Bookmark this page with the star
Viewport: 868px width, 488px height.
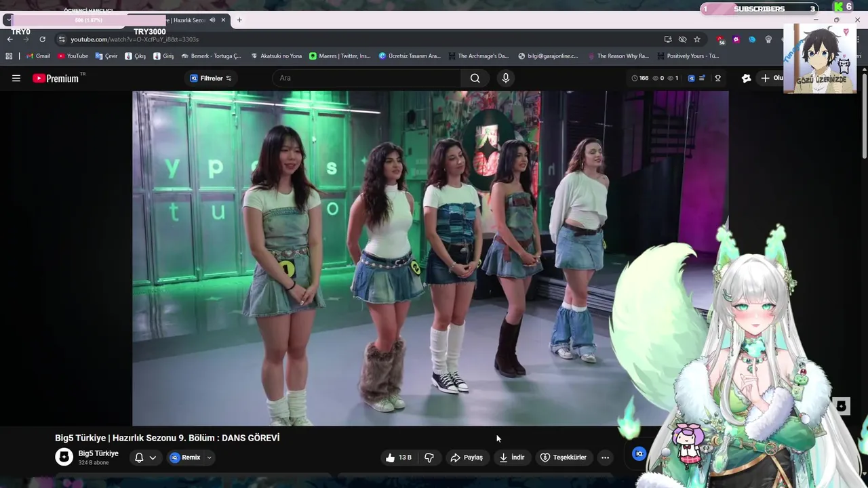pos(697,39)
